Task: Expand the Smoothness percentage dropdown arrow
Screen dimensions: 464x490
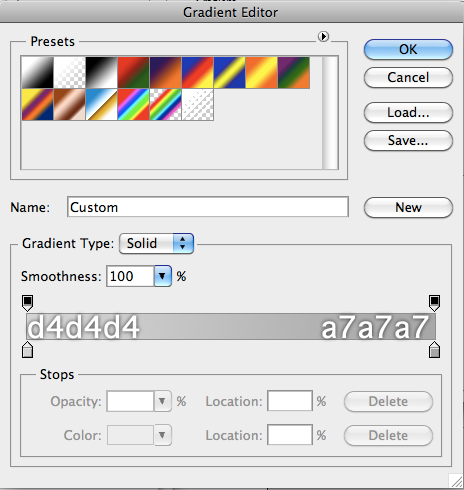Action: tap(162, 276)
